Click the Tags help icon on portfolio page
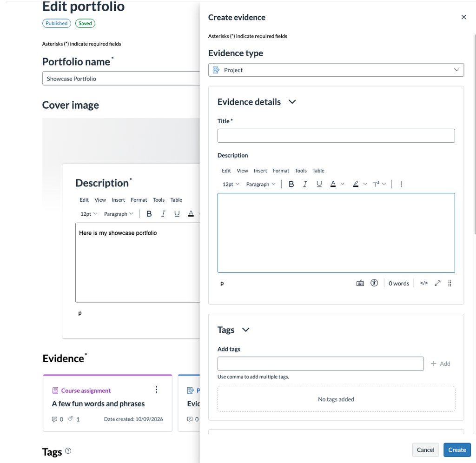 68,451
